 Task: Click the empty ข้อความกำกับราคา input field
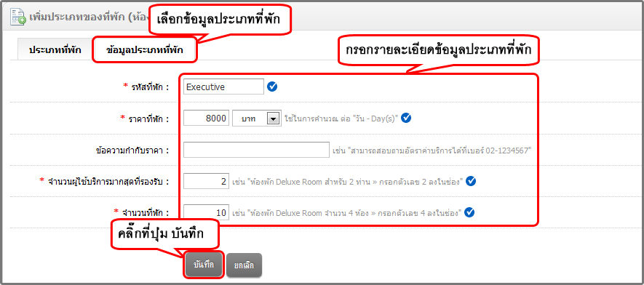(x=256, y=150)
